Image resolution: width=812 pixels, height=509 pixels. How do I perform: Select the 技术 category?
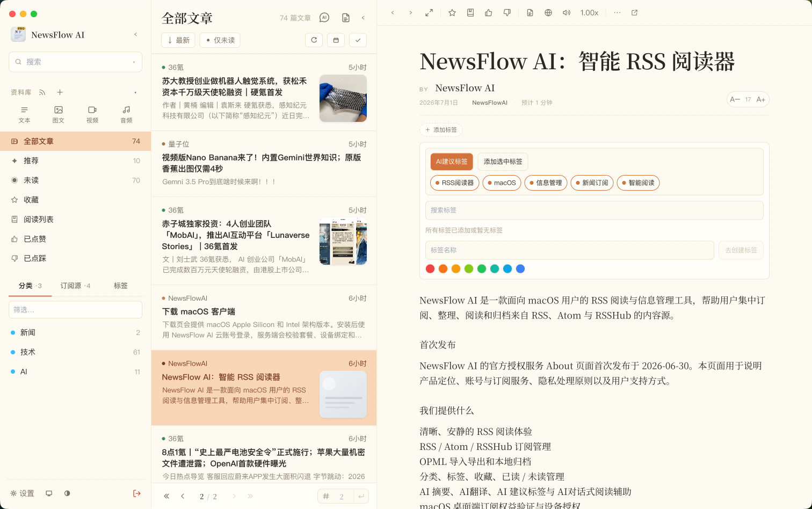click(75, 352)
